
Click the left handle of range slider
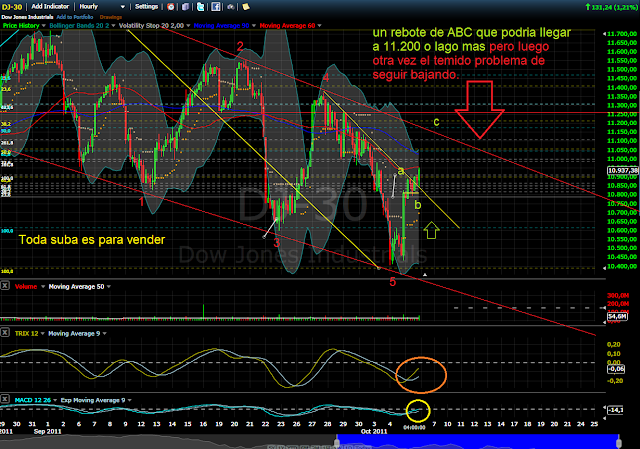pyautogui.click(x=337, y=442)
